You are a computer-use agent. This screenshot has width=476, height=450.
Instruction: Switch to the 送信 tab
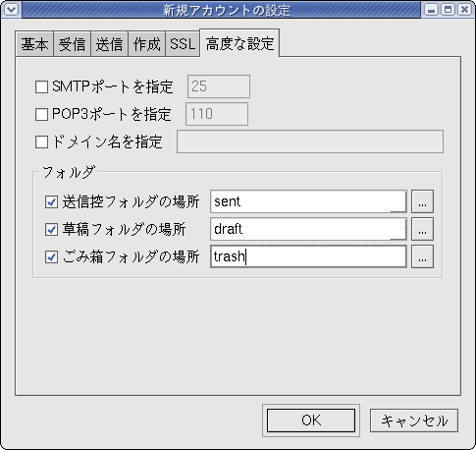click(109, 44)
